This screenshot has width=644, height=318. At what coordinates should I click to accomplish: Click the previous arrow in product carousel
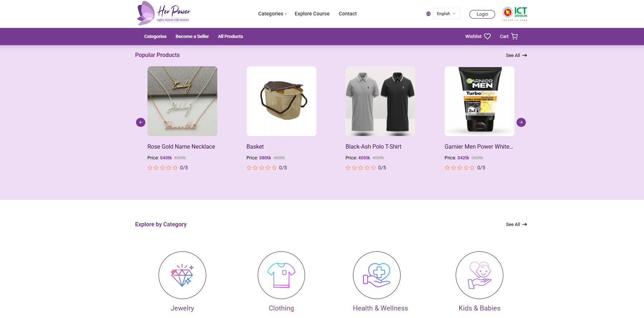point(141,122)
